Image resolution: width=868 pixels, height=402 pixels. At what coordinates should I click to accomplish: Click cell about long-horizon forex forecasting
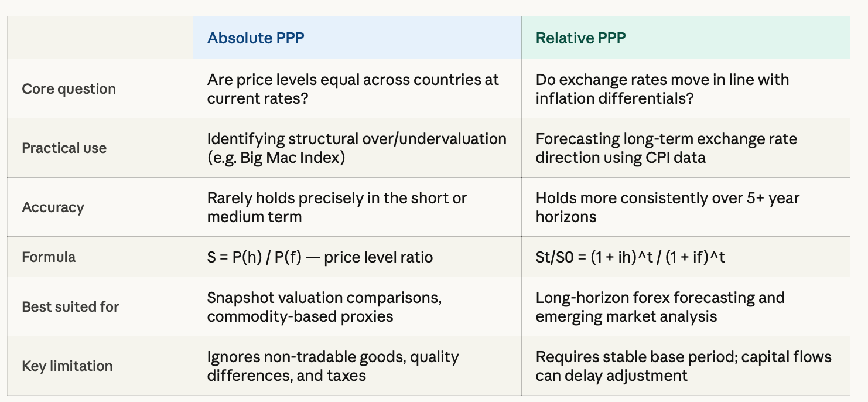pos(686,306)
